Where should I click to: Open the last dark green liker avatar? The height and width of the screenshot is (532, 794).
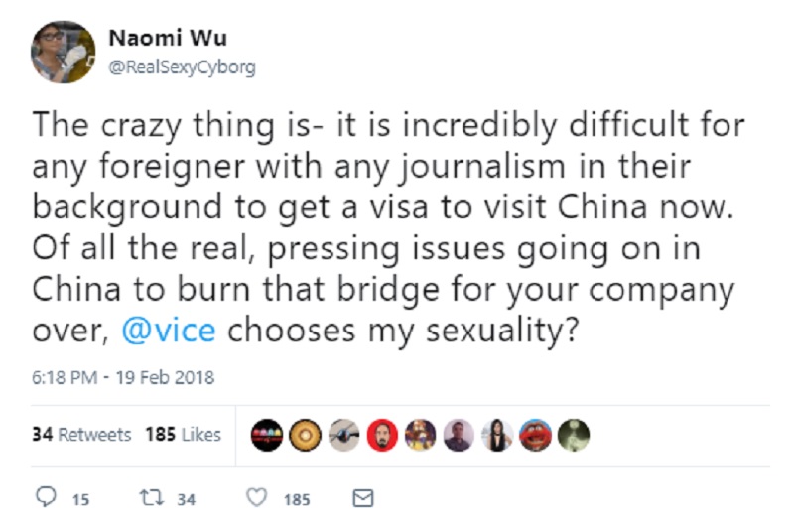click(x=574, y=435)
